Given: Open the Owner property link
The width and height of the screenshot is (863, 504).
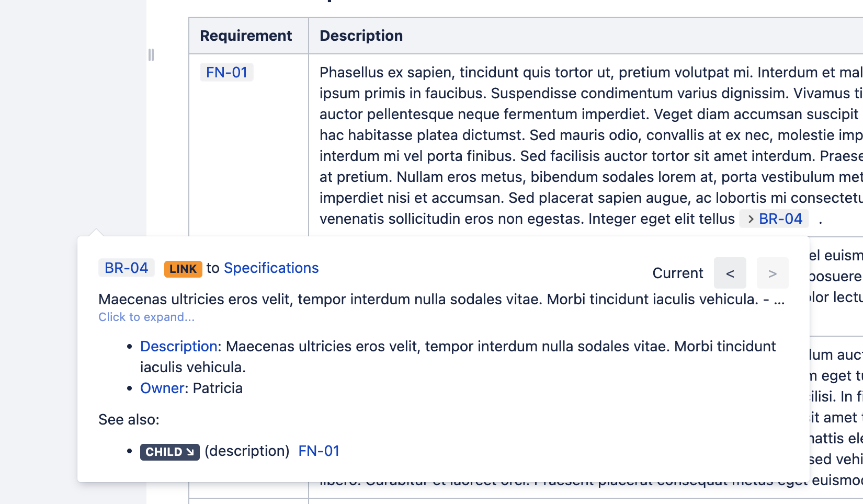Looking at the screenshot, I should pyautogui.click(x=162, y=388).
